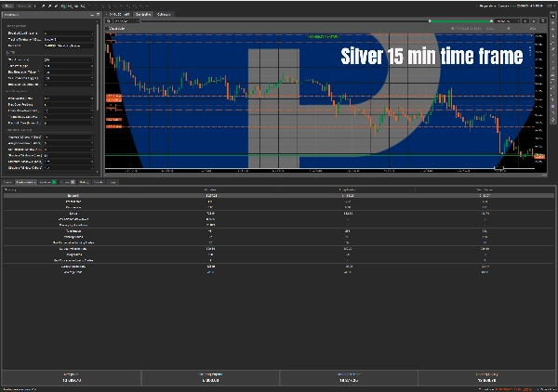Click the magnifier icon above the chart
The height and width of the screenshot is (392, 558).
pos(109,21)
